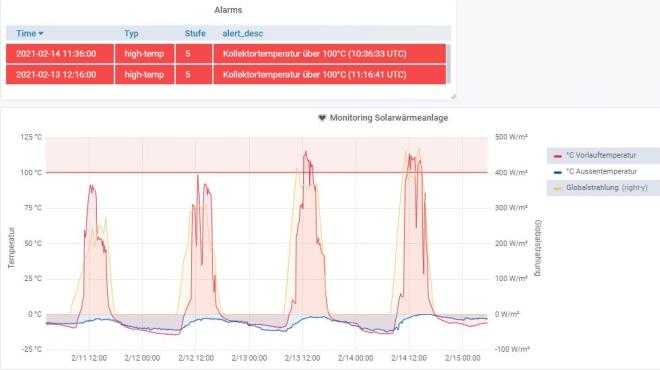Click the -100 W/m² right axis label
This screenshot has width=660, height=370.
(512, 349)
